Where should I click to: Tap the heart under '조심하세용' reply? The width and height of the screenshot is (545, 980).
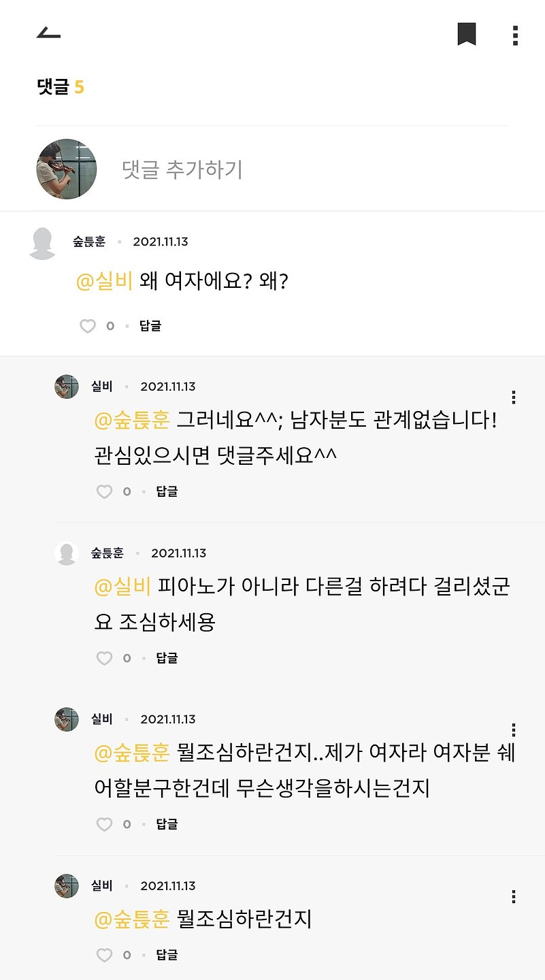(x=104, y=658)
